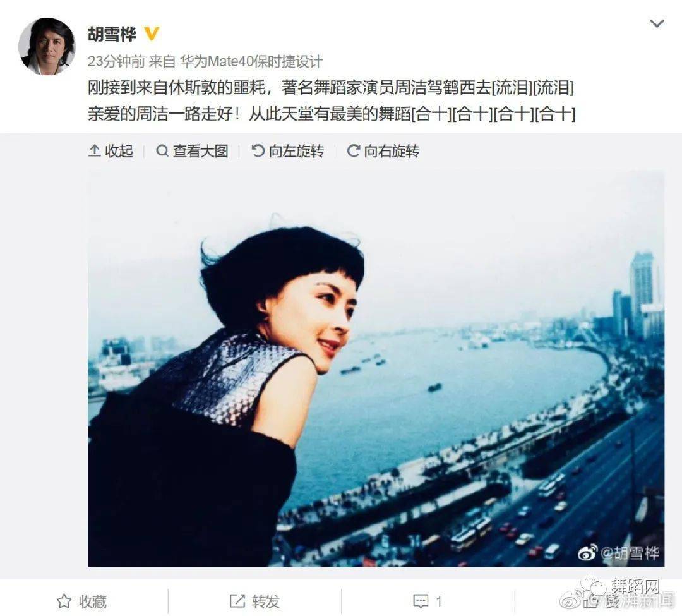Image resolution: width=682 pixels, height=616 pixels.
Task: Collapse the image with 收起
Action: coord(111,151)
